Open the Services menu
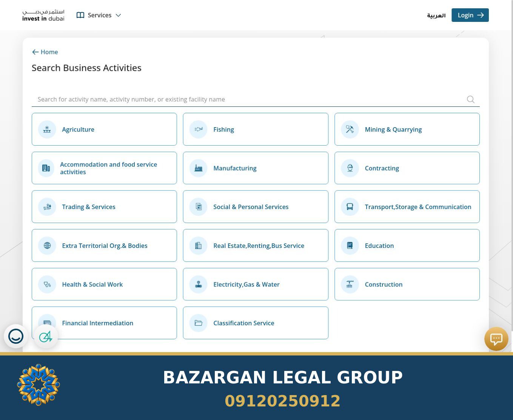The width and height of the screenshot is (513, 420). [99, 15]
